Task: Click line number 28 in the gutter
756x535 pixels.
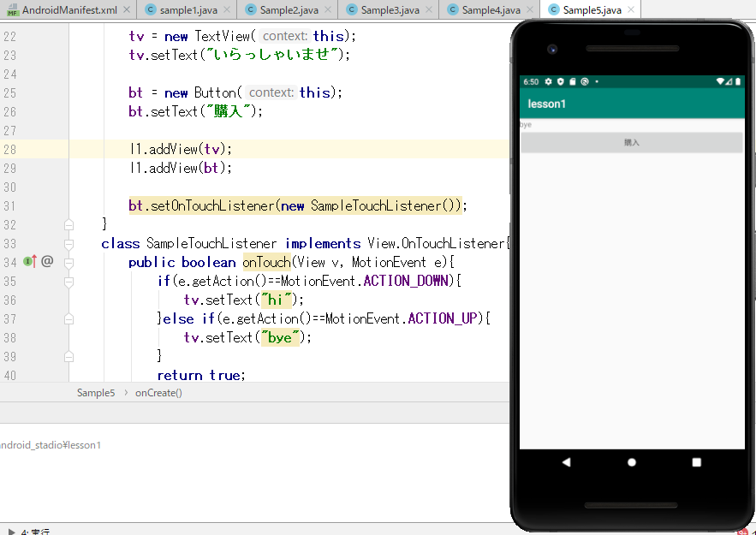Action: [10, 149]
